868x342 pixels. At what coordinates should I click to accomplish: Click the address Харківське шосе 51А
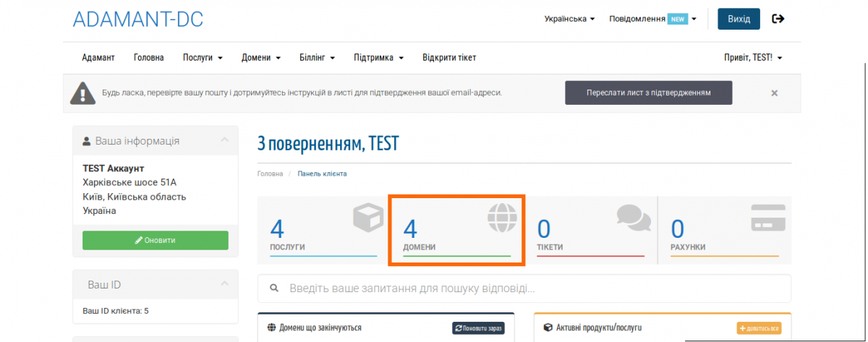point(129,182)
